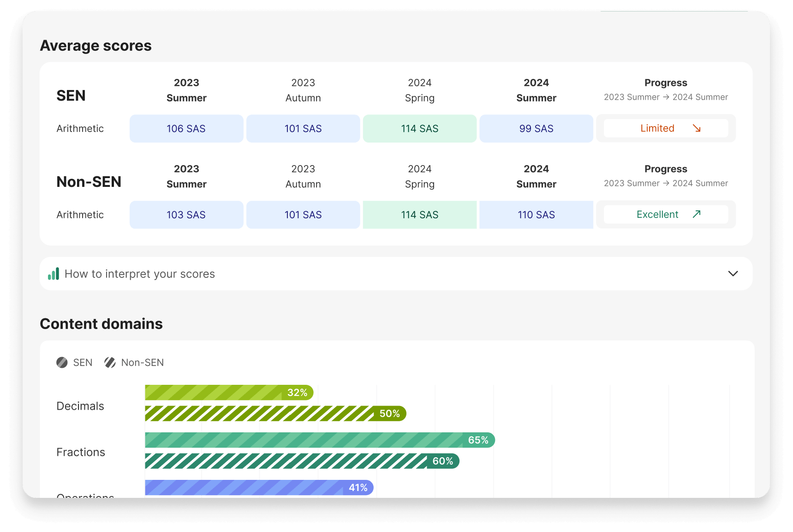
Task: Click the Non-SEN group heading
Action: click(x=89, y=182)
